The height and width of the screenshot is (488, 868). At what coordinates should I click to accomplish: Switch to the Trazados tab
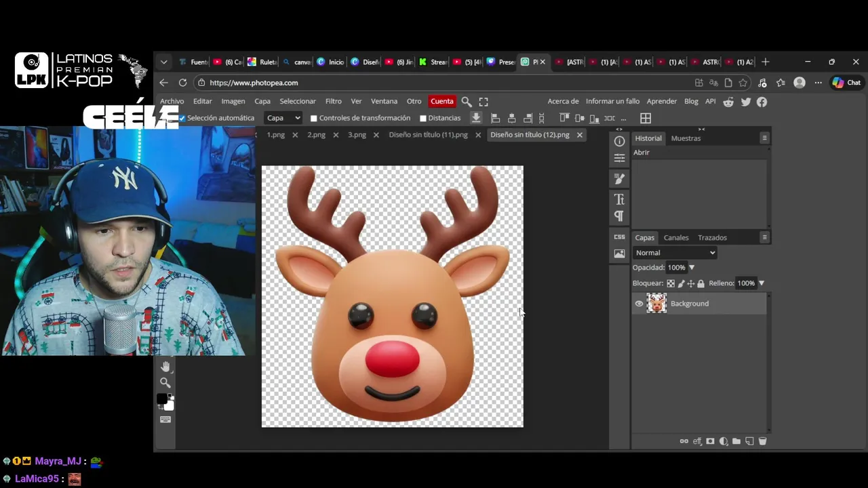click(712, 238)
